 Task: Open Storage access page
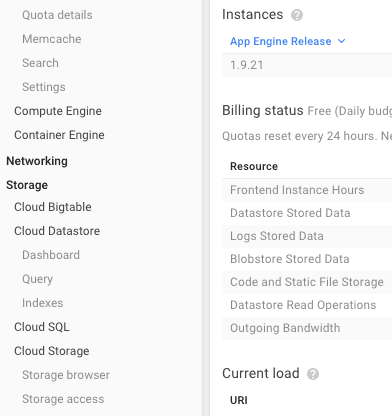tap(63, 399)
